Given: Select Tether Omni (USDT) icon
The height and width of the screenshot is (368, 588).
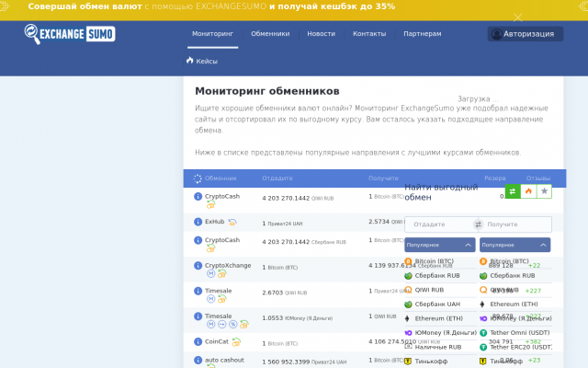Looking at the screenshot, I should [483, 333].
